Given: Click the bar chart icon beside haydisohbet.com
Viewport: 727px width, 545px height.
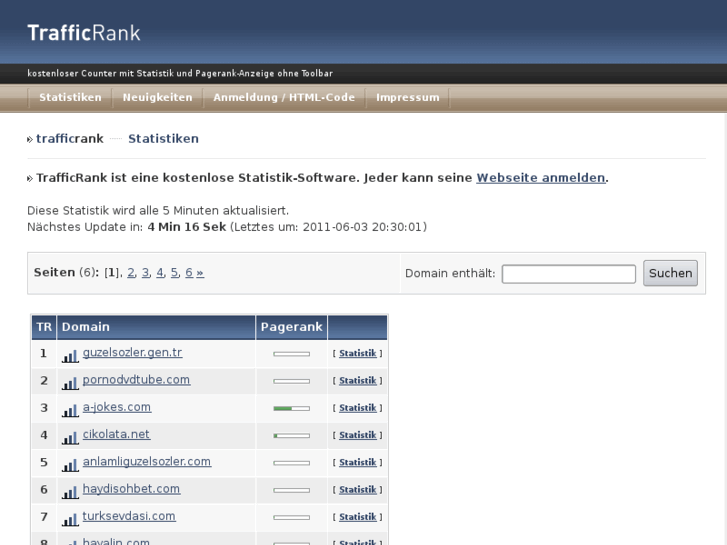Looking at the screenshot, I should pyautogui.click(x=70, y=493).
